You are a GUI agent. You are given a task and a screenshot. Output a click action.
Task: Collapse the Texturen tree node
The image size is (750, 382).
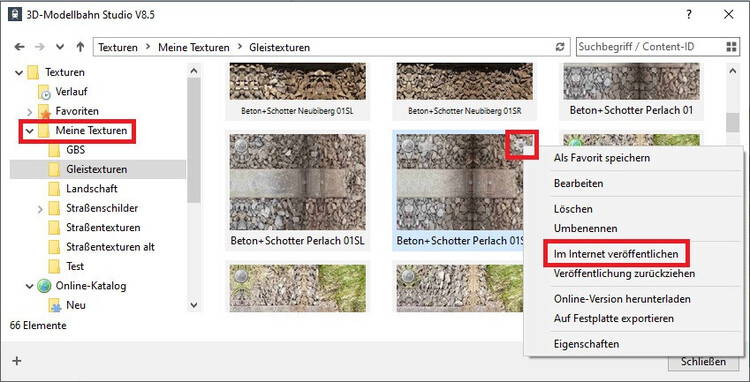[19, 73]
